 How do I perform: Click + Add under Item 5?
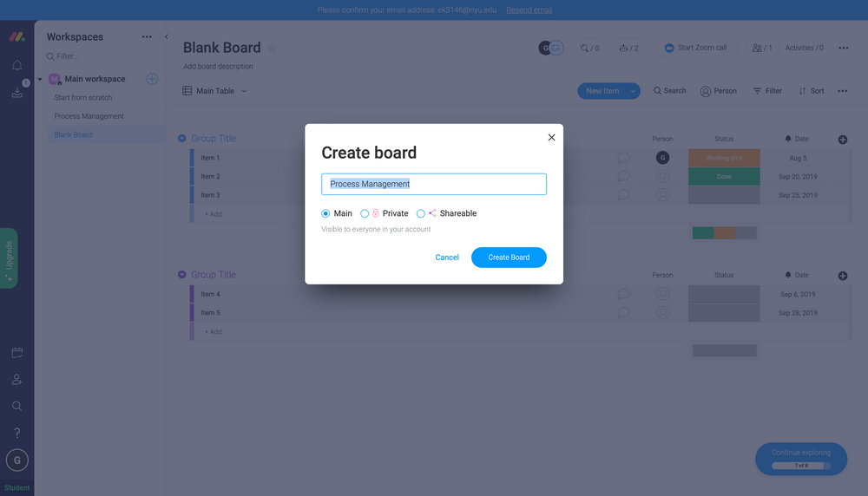click(214, 332)
